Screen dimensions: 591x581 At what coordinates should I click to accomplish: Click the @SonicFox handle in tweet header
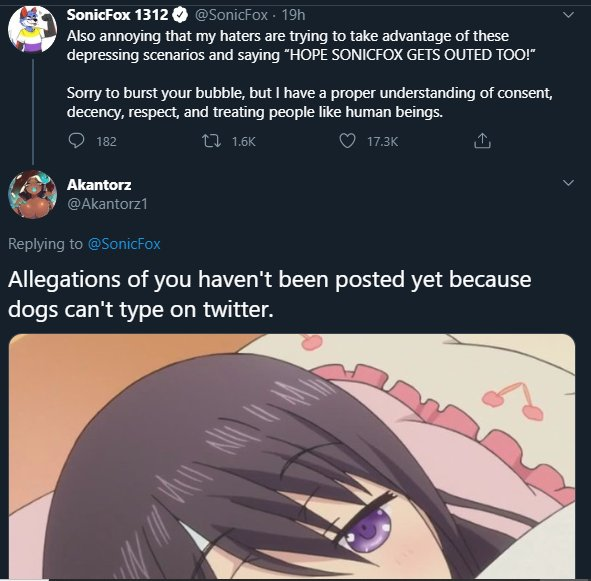click(x=231, y=15)
